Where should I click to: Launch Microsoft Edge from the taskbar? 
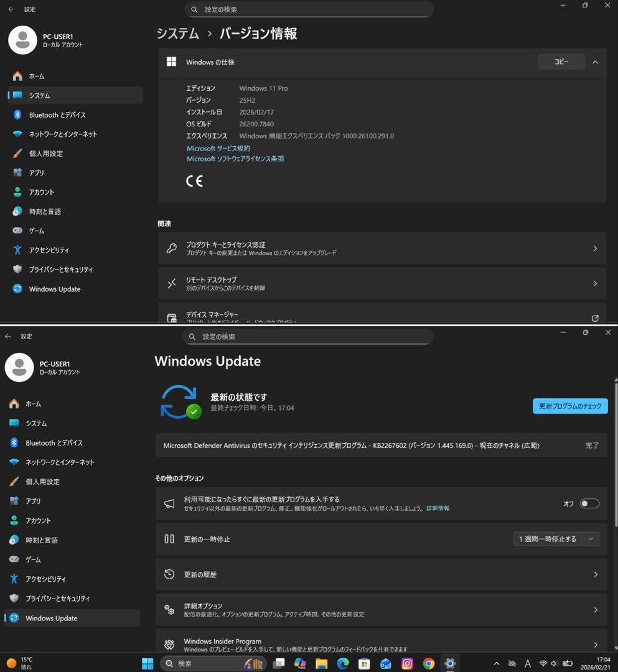(x=343, y=663)
